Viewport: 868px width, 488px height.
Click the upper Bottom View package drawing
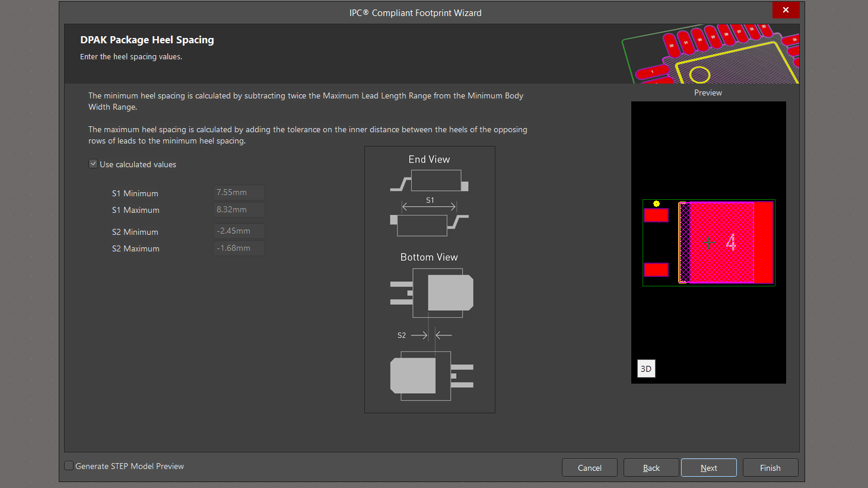432,293
